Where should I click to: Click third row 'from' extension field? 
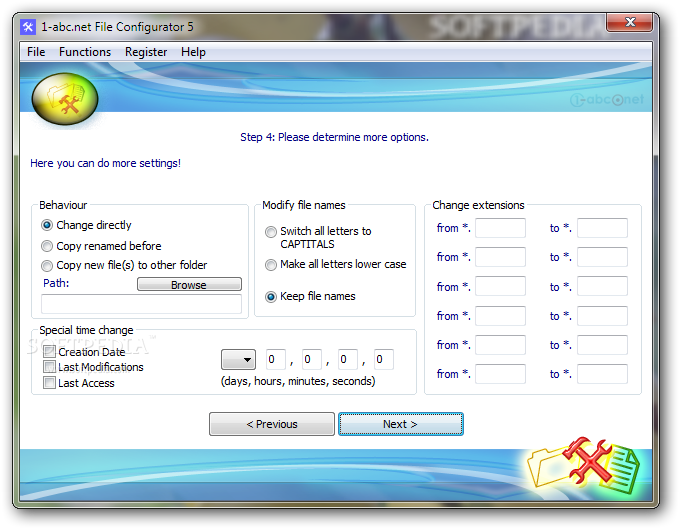click(x=500, y=286)
